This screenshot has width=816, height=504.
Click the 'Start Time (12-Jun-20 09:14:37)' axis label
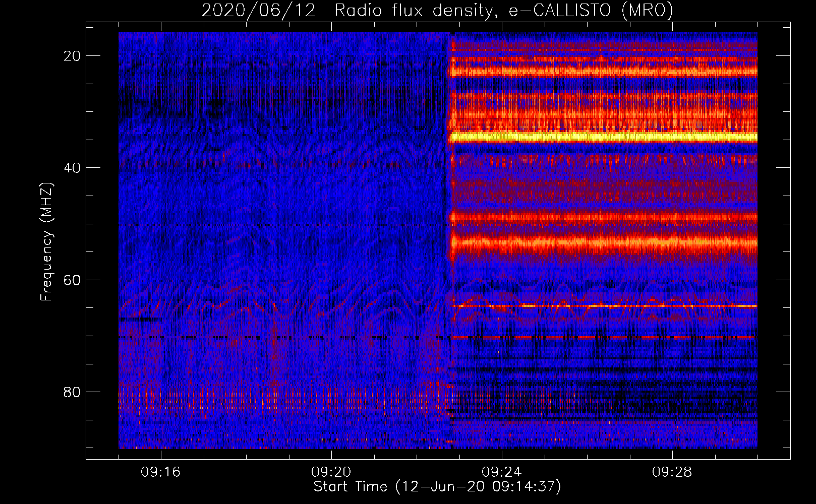pyautogui.click(x=437, y=487)
